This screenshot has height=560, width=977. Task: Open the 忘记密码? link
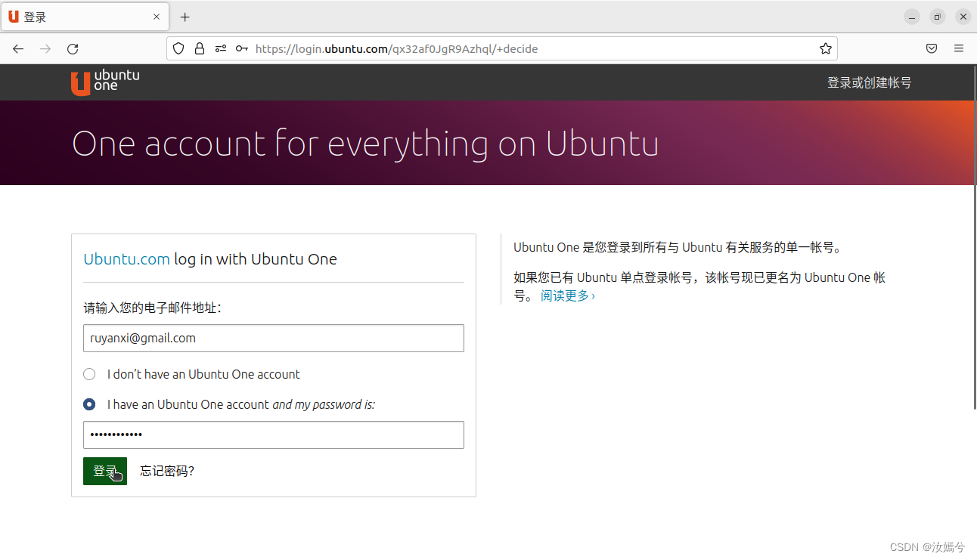coord(167,471)
